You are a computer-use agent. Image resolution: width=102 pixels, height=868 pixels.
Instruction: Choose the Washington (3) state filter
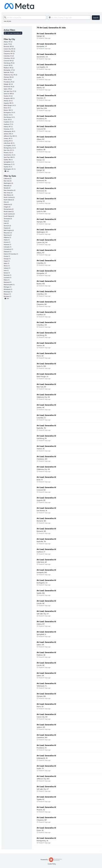pos(8,183)
